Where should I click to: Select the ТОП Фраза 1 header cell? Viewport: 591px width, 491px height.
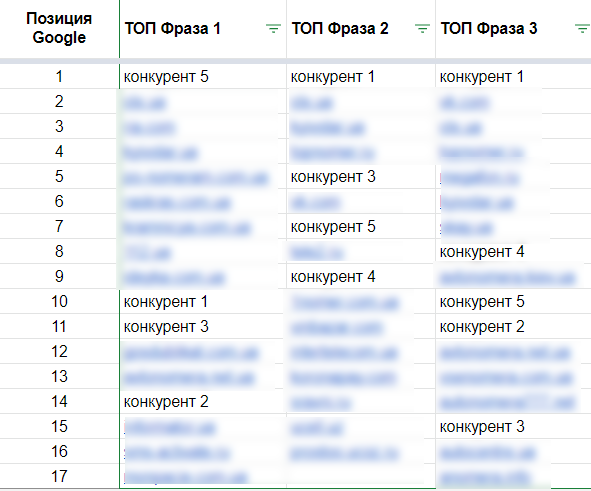(203, 28)
